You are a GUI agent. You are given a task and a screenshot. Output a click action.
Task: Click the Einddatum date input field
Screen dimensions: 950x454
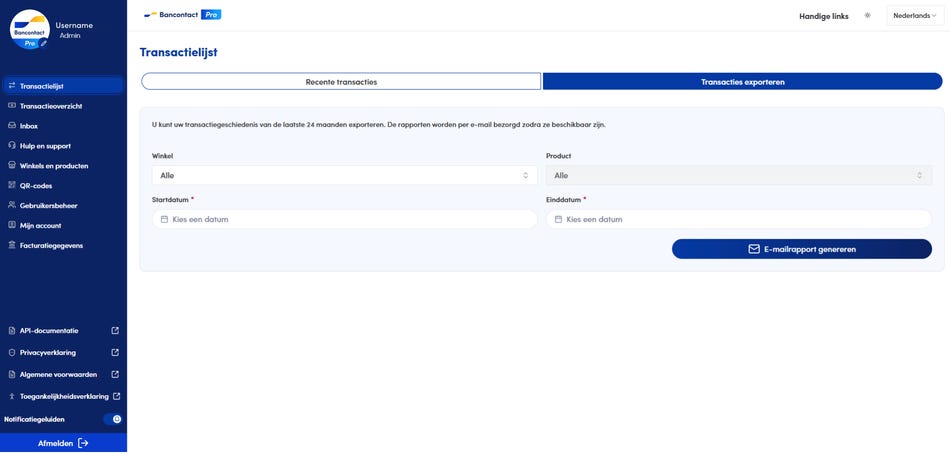coord(739,219)
